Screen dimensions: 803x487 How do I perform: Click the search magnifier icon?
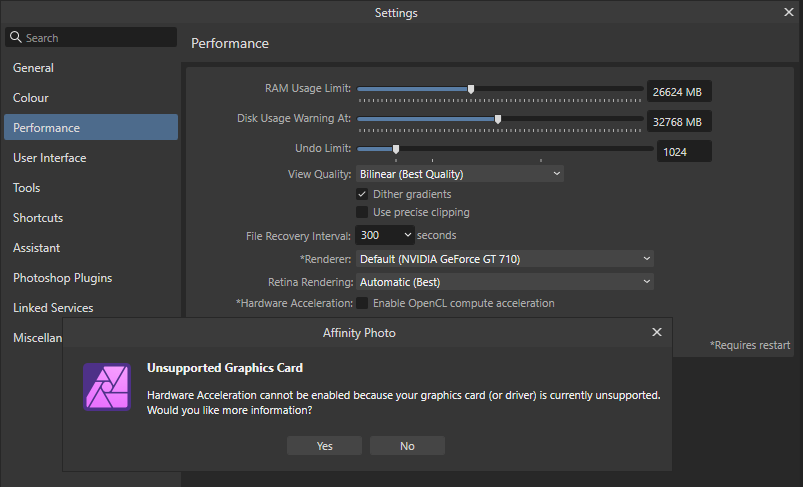pyautogui.click(x=16, y=37)
